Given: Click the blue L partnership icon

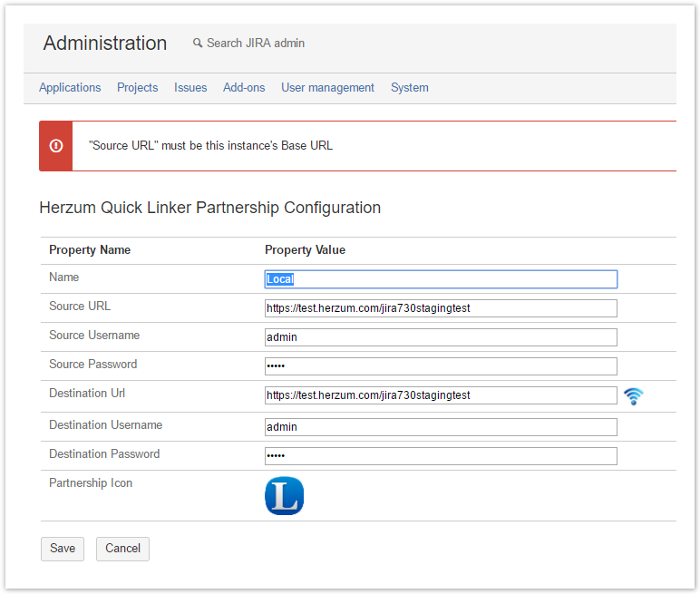Looking at the screenshot, I should point(284,496).
